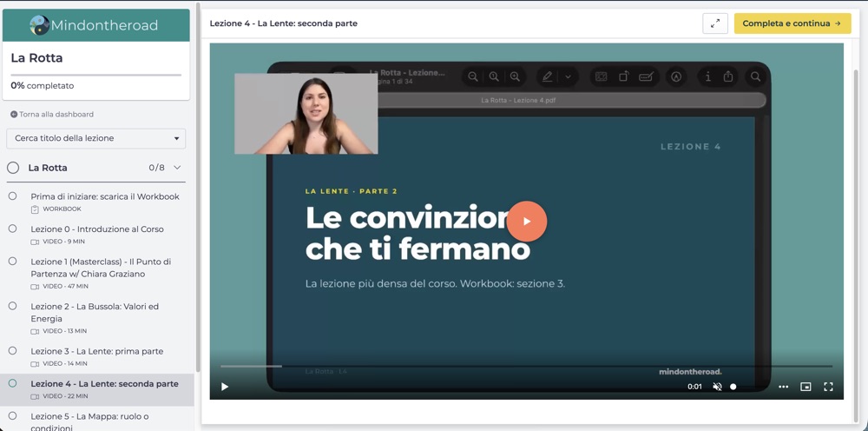Click the La Rotta course title
The width and height of the screenshot is (868, 431).
(36, 58)
